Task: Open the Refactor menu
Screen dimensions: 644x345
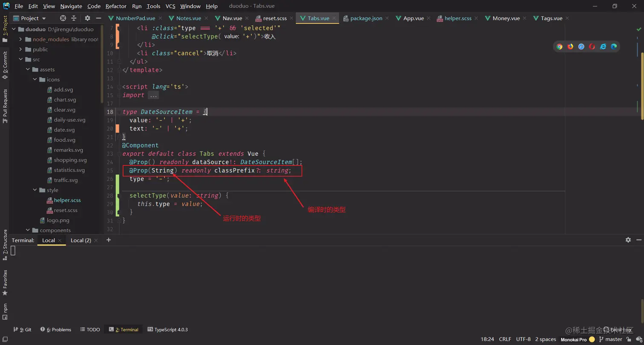Action: tap(116, 6)
